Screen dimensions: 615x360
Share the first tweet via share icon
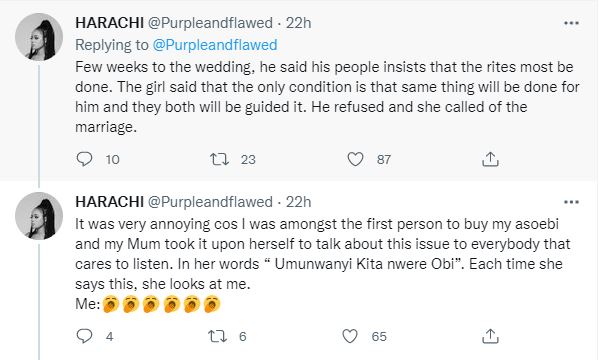pos(490,159)
